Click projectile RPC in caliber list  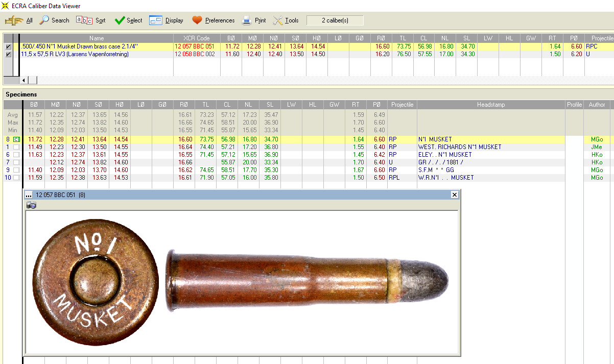pyautogui.click(x=592, y=46)
